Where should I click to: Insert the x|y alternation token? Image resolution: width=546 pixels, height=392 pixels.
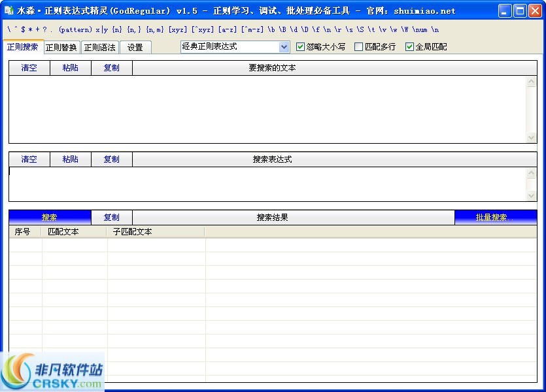point(101,29)
